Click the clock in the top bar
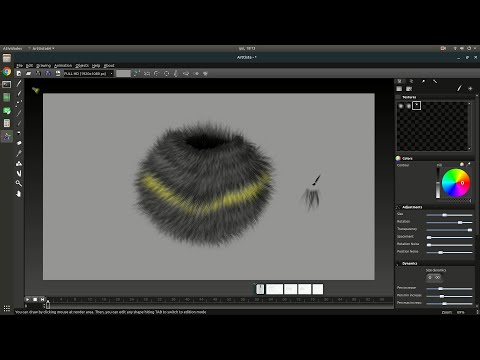Viewport: 480px width, 360px height. 247,48
